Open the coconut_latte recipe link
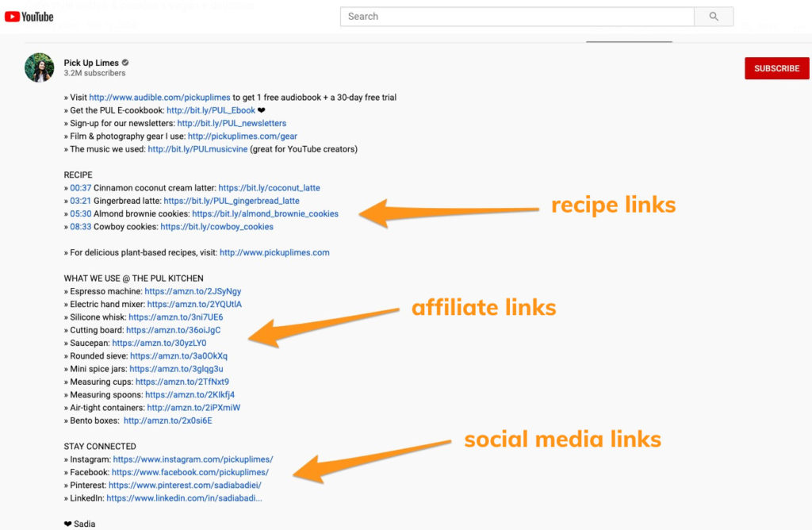Screen dimensions: 812x530 pyautogui.click(x=270, y=188)
